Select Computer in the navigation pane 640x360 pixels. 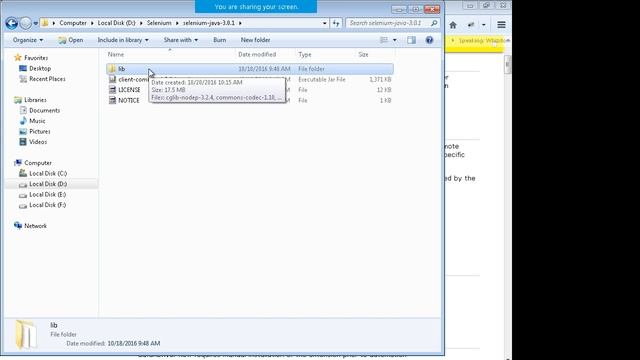tap(38, 163)
